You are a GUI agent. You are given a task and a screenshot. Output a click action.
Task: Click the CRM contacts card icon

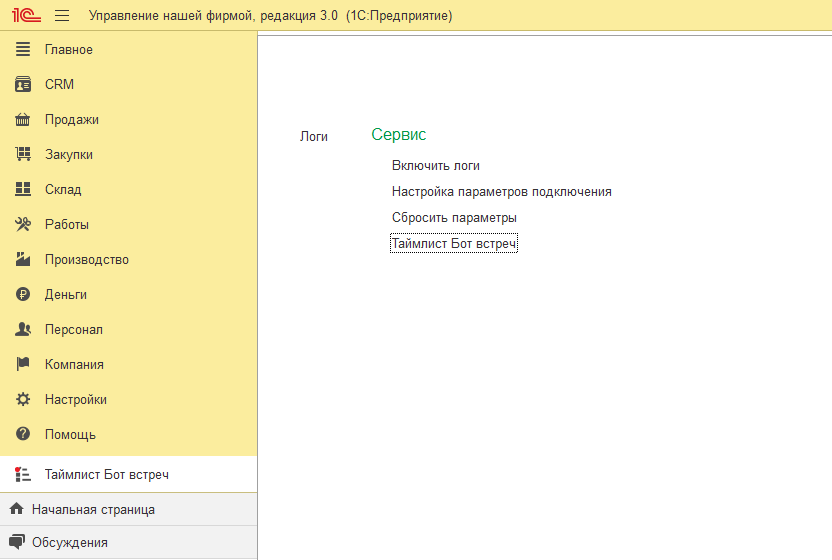(23, 85)
